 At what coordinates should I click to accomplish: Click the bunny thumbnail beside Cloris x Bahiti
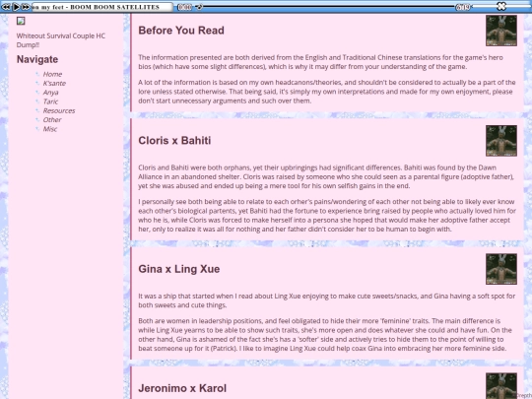[x=501, y=141]
